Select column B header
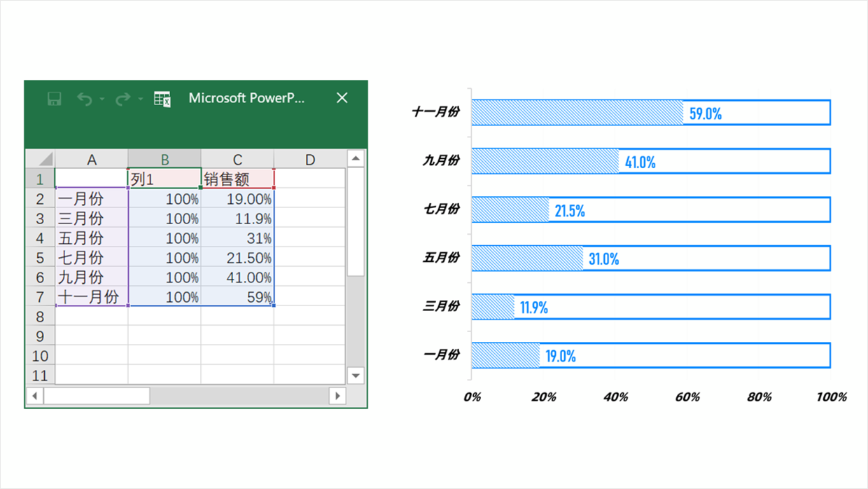868x489 pixels. (x=164, y=160)
